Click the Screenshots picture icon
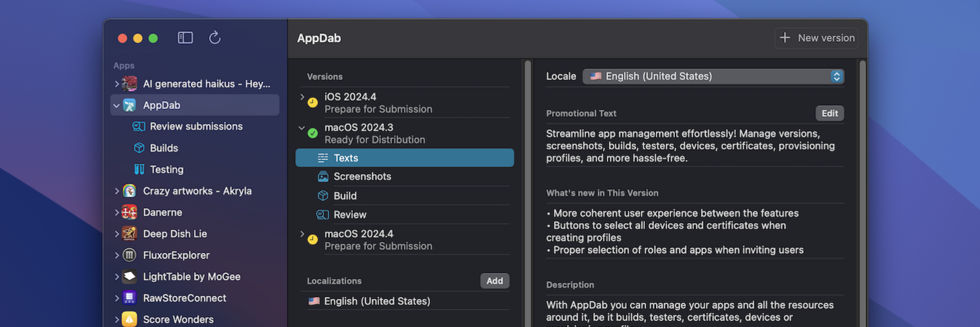 (x=323, y=177)
